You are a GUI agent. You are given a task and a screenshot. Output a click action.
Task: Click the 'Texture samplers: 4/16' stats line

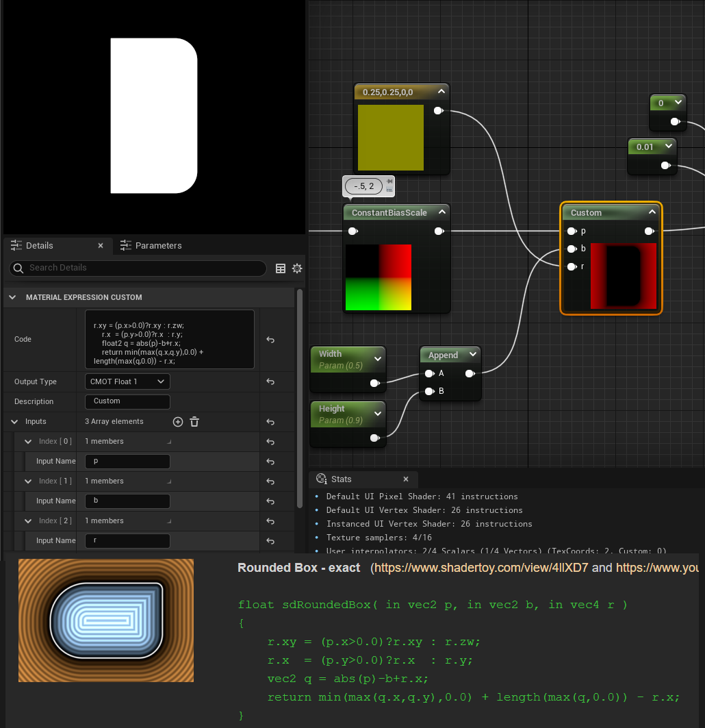point(379,538)
